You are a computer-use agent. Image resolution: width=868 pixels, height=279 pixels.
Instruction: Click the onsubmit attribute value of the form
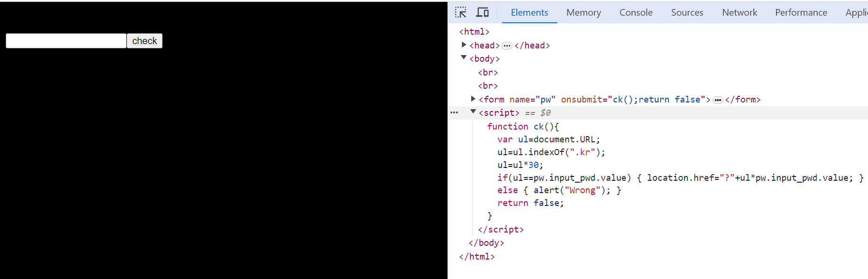(x=657, y=100)
